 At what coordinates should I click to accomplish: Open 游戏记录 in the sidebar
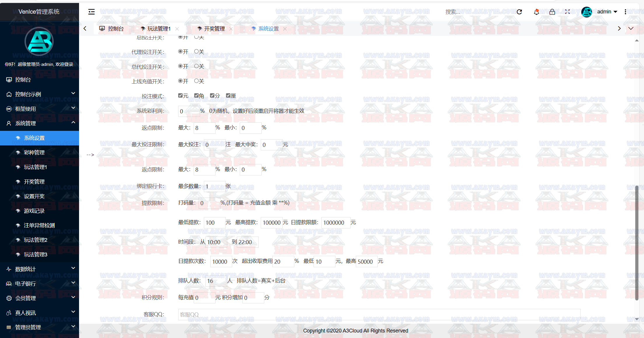[x=34, y=211]
